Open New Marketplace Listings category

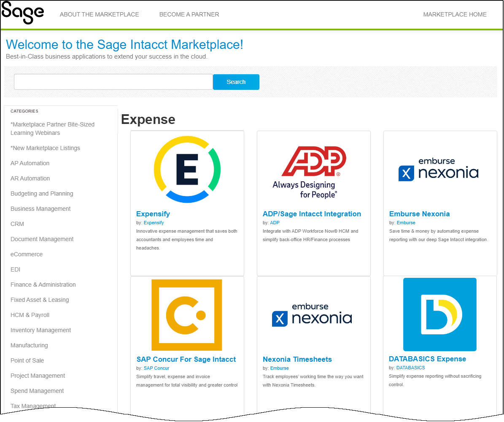[45, 148]
